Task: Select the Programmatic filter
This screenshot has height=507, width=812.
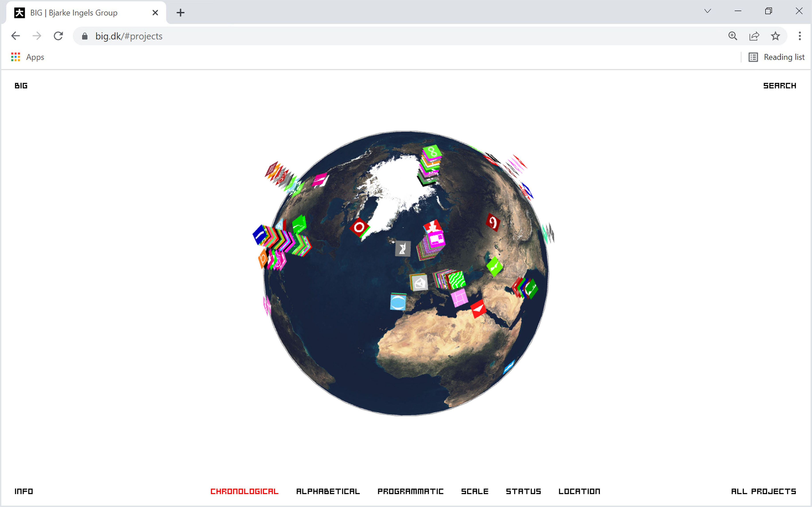Action: (410, 491)
